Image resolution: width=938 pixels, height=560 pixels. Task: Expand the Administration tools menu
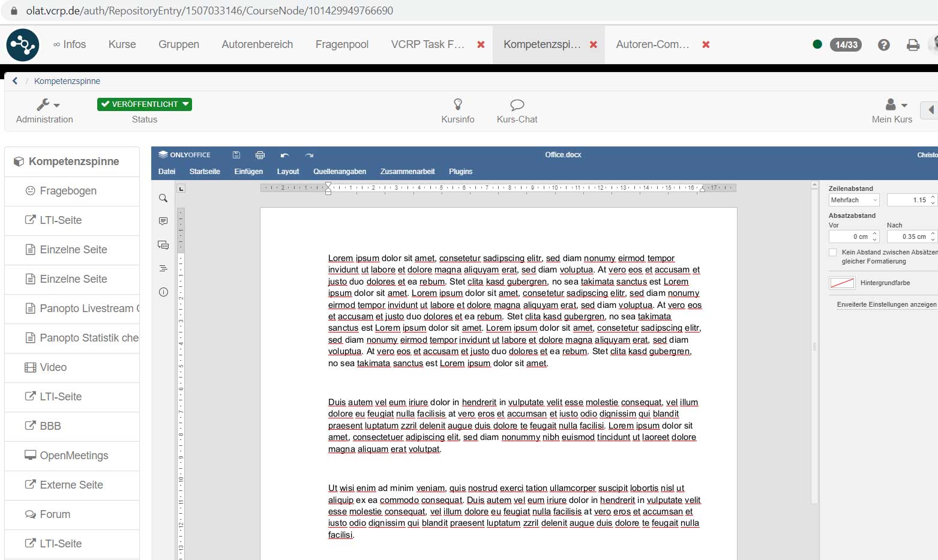(x=47, y=105)
